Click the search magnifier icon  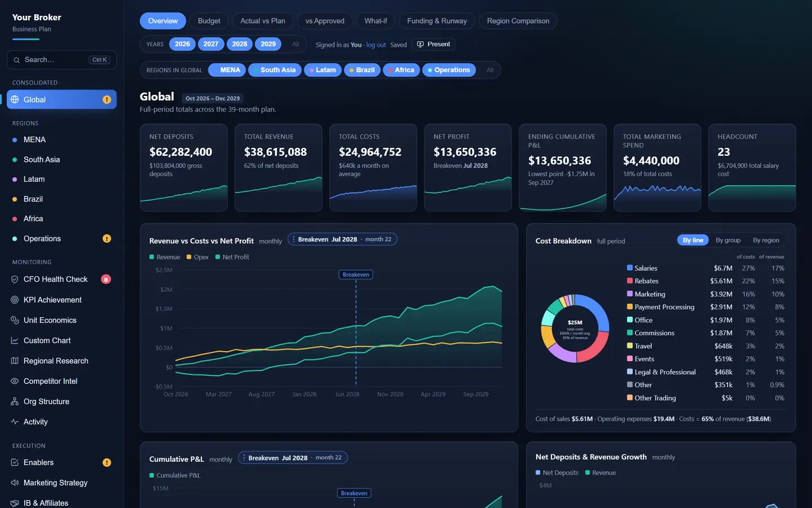(17, 60)
